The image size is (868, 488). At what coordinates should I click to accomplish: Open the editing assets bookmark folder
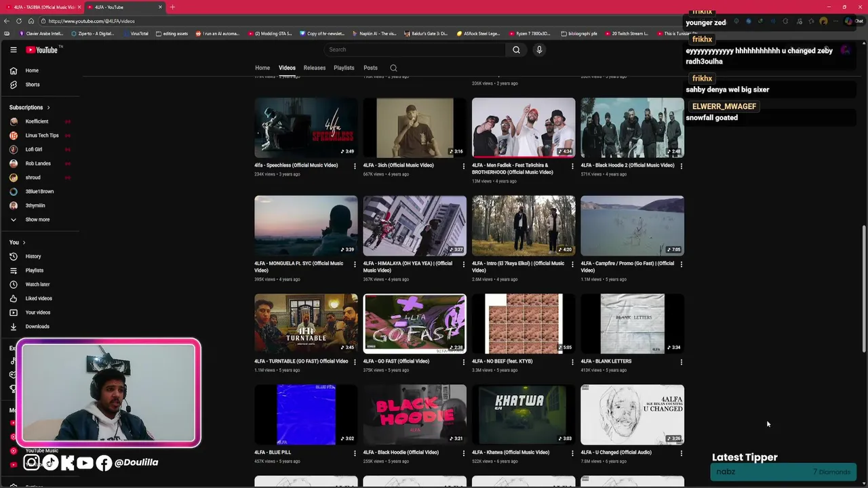pos(172,33)
